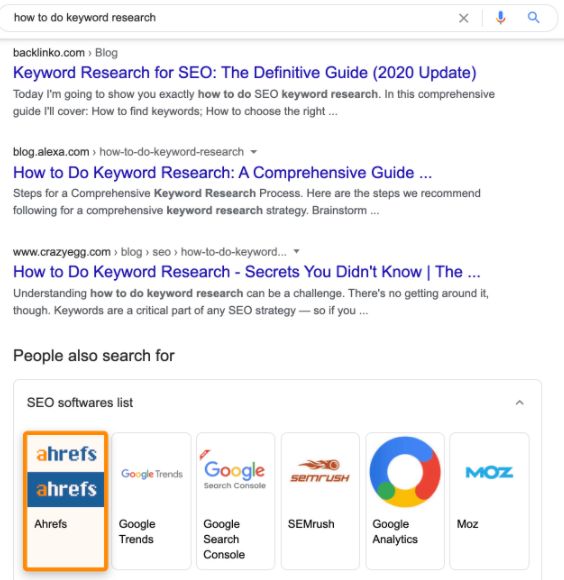Screen dimensions: 564x580
Task: Click the blue magnifying glass search icon
Action: [533, 17]
